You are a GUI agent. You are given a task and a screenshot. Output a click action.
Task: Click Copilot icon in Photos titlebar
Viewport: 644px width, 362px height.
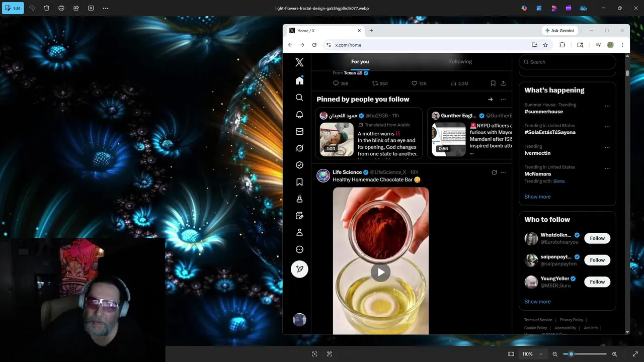click(524, 8)
